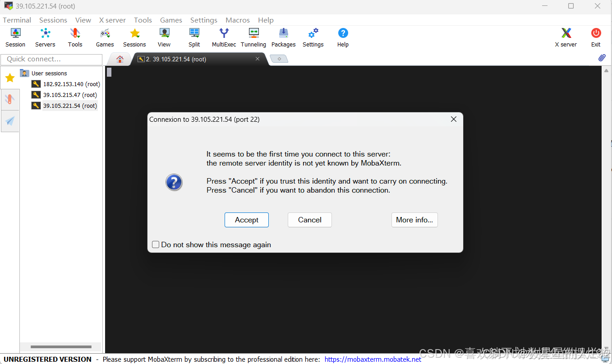Add a new tab with plus icon

tap(279, 59)
